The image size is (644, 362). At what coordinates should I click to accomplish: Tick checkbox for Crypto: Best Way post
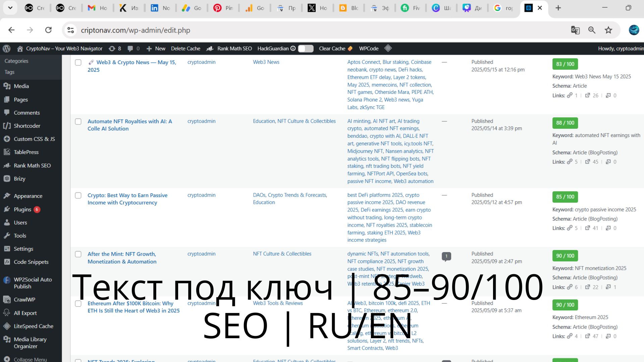click(78, 195)
